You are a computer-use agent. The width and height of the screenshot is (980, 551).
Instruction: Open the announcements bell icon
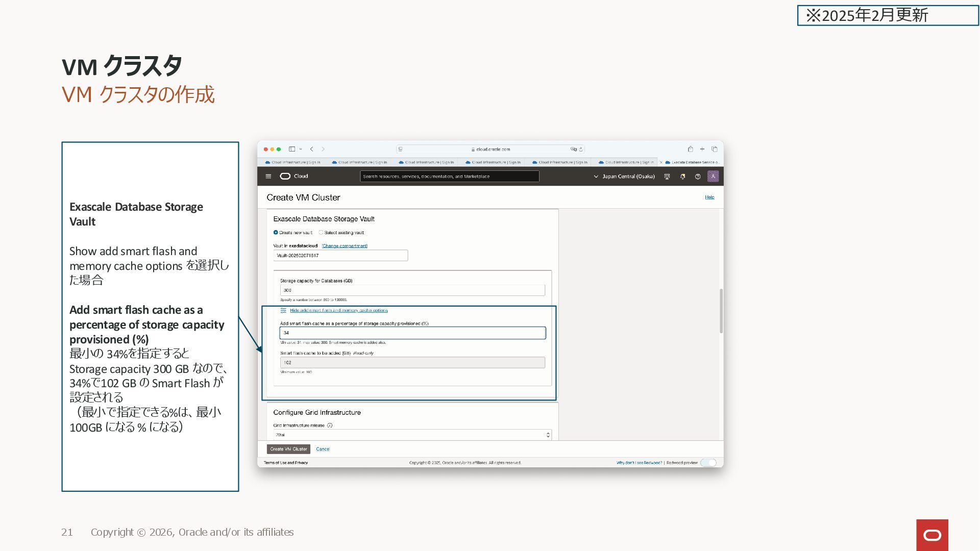[682, 177]
